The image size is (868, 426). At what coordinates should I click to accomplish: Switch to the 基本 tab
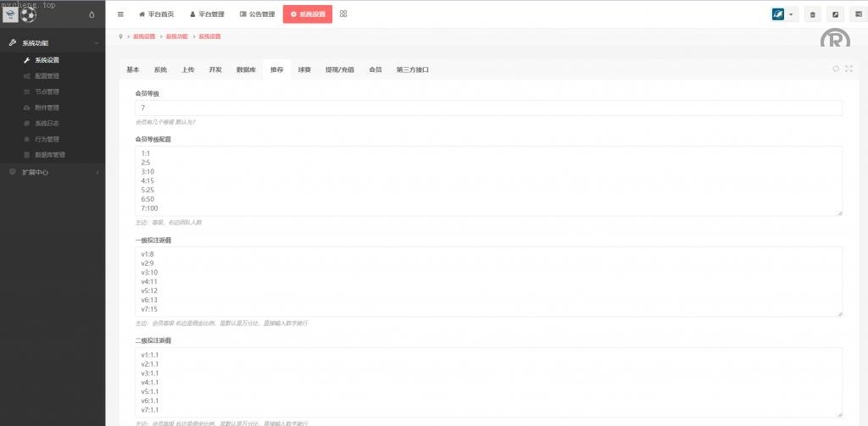click(x=133, y=69)
